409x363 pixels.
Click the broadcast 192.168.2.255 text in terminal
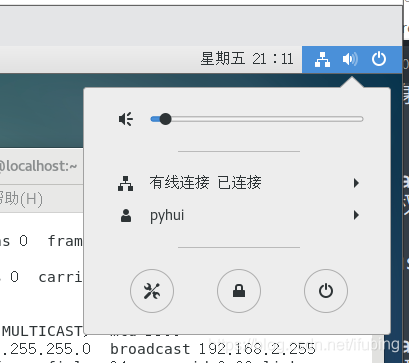pyautogui.click(x=213, y=349)
